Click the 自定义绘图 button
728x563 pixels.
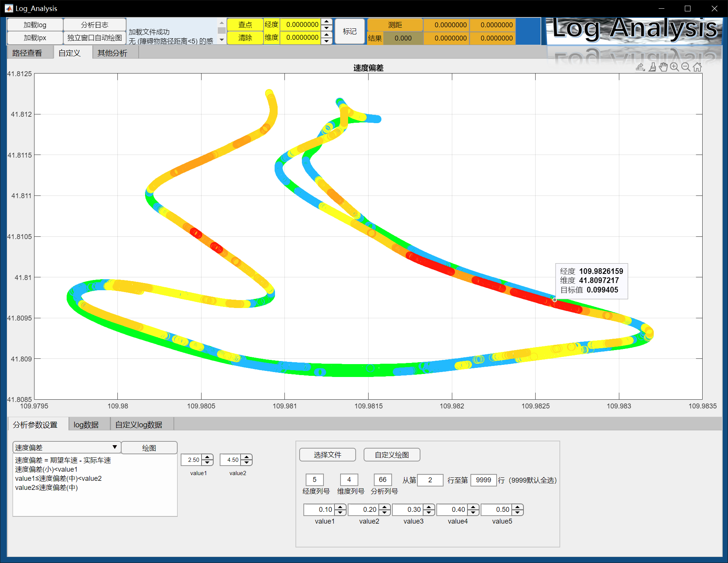point(392,455)
